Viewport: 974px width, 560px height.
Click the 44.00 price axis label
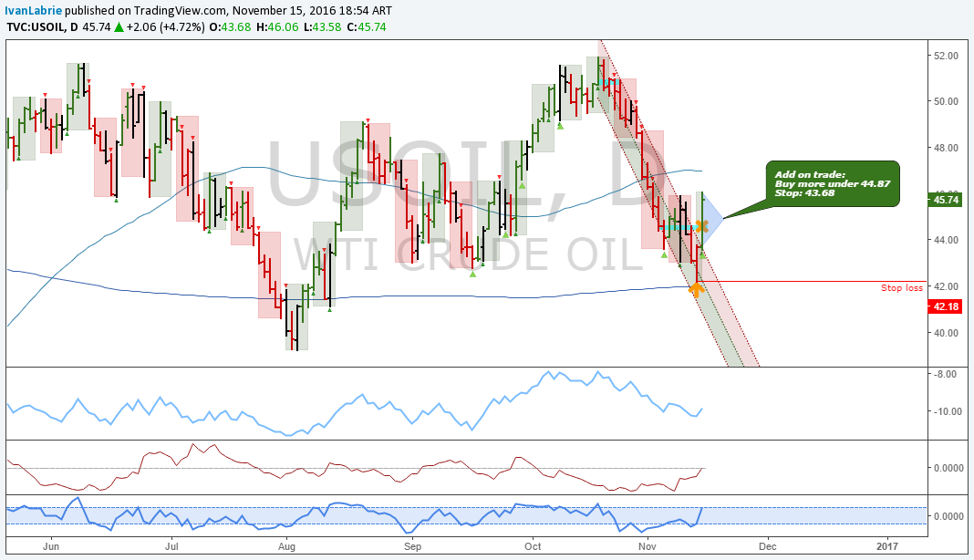[x=946, y=240]
